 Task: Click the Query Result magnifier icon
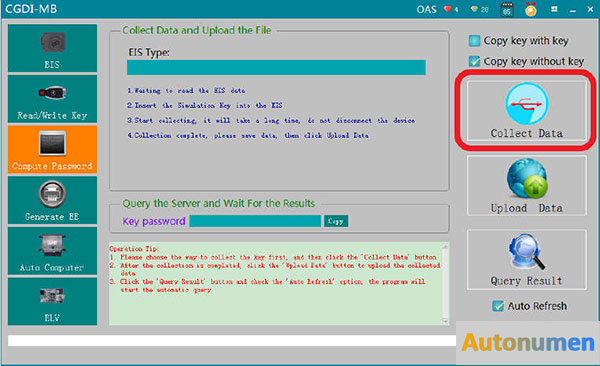(x=527, y=252)
